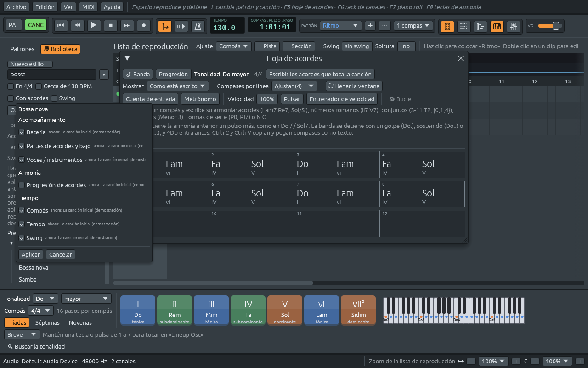This screenshot has height=368, width=588.
Task: Uncheck the Tempo checkbox
Action: tap(22, 224)
